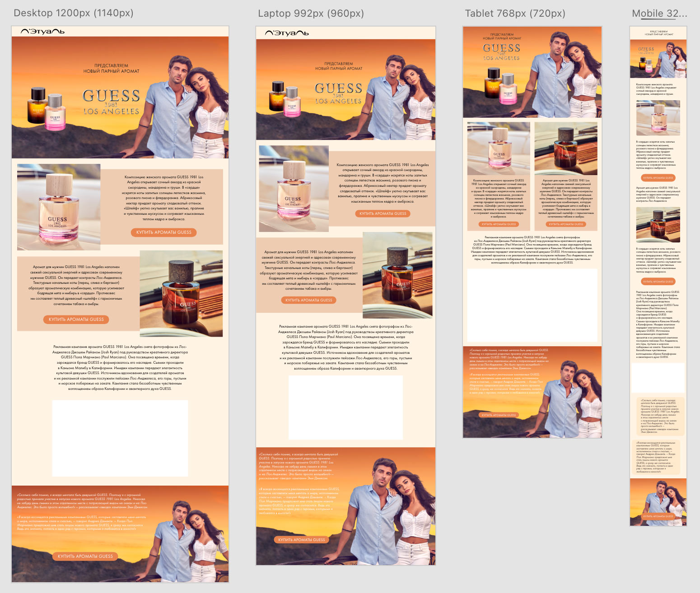
Task: Click Mobile buy button below the amber perfume text
Action: tap(658, 282)
